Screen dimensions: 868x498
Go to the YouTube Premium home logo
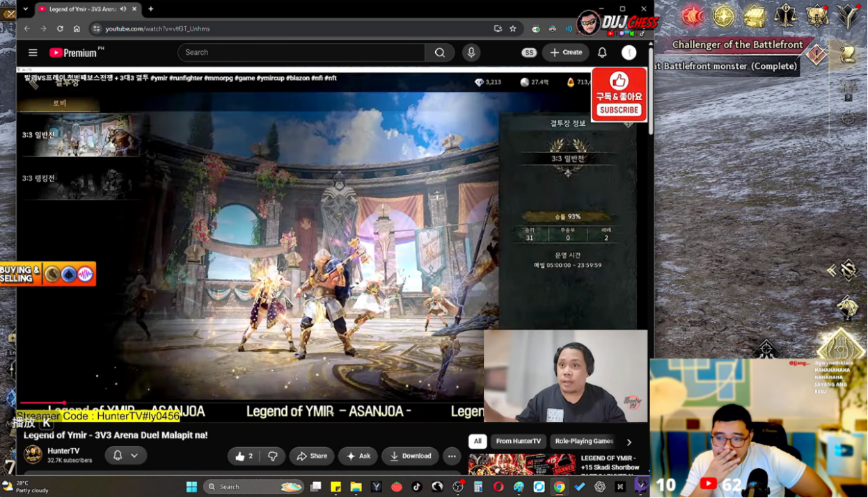pyautogui.click(x=73, y=53)
